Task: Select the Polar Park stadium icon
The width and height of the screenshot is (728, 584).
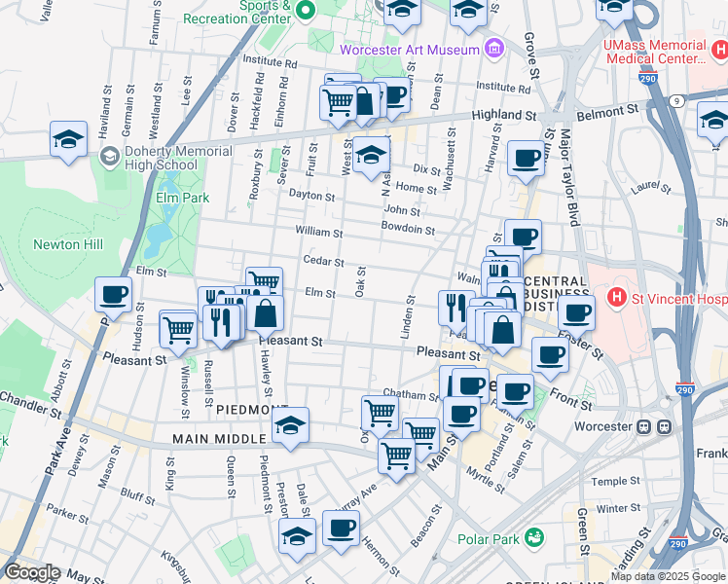Action: click(x=534, y=537)
